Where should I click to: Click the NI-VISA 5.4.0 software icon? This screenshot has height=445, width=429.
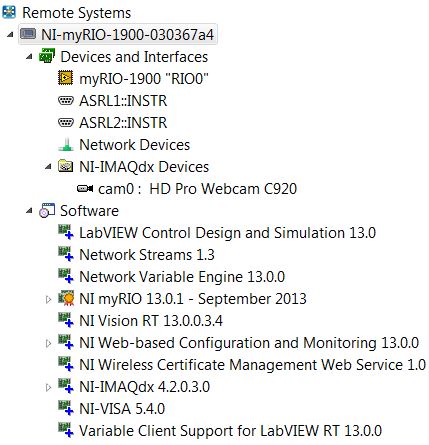pos(66,408)
